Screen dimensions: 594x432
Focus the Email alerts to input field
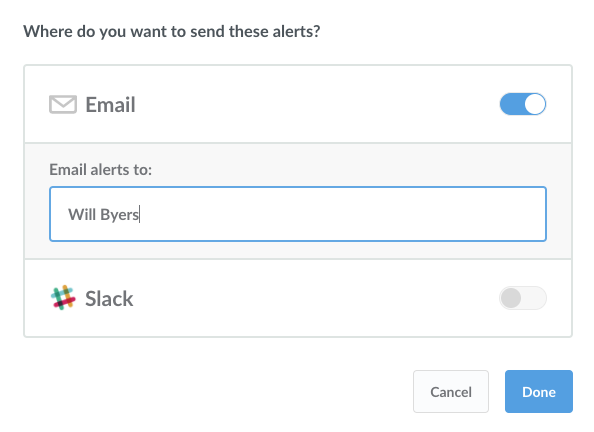[298, 214]
